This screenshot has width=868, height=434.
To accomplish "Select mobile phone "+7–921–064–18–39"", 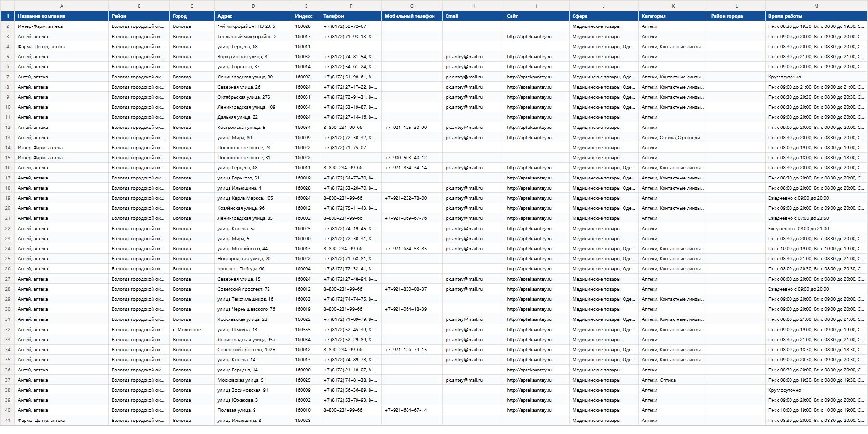I will click(412, 309).
